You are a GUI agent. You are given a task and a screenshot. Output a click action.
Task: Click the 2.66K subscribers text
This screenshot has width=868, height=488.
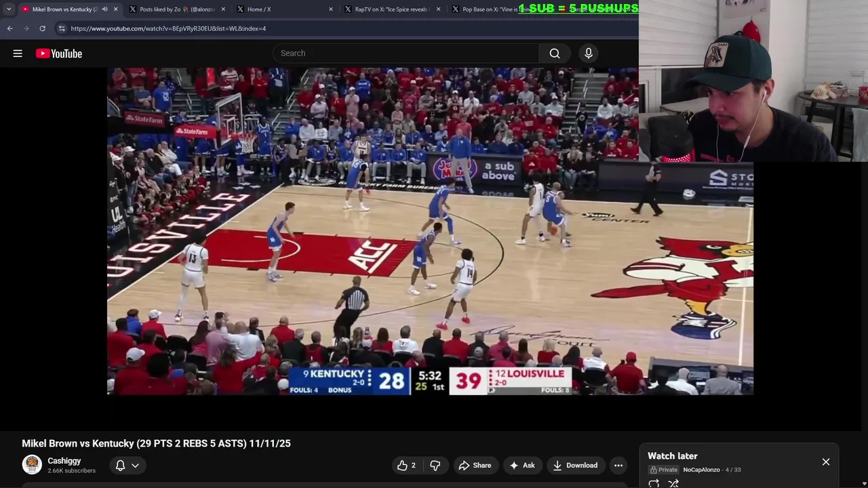[x=71, y=471]
